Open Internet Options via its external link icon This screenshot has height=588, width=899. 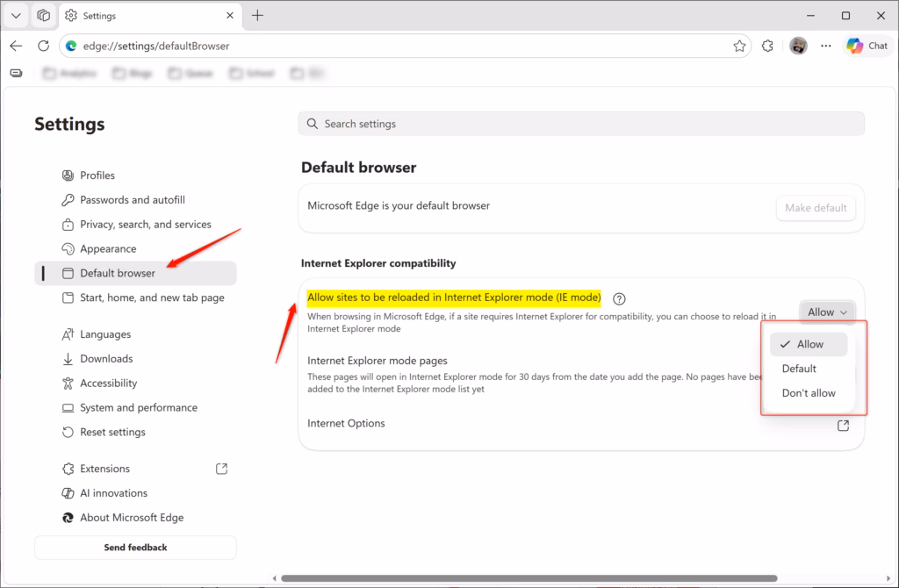[843, 425]
